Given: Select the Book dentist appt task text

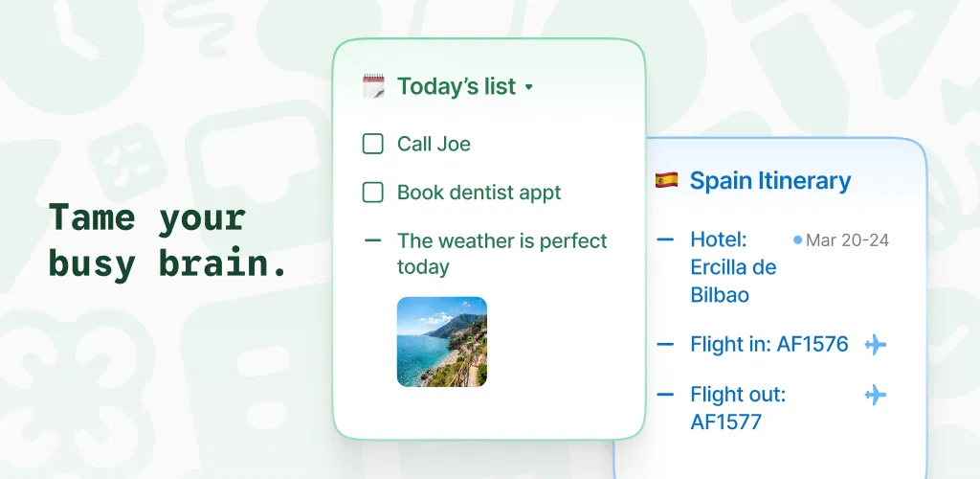Looking at the screenshot, I should click(x=479, y=192).
